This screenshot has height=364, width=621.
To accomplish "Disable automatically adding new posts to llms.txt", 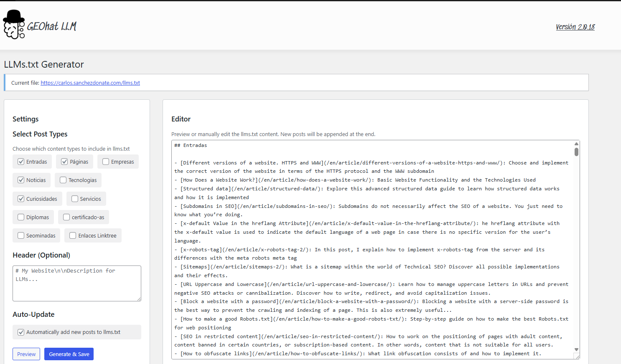I will click(21, 332).
